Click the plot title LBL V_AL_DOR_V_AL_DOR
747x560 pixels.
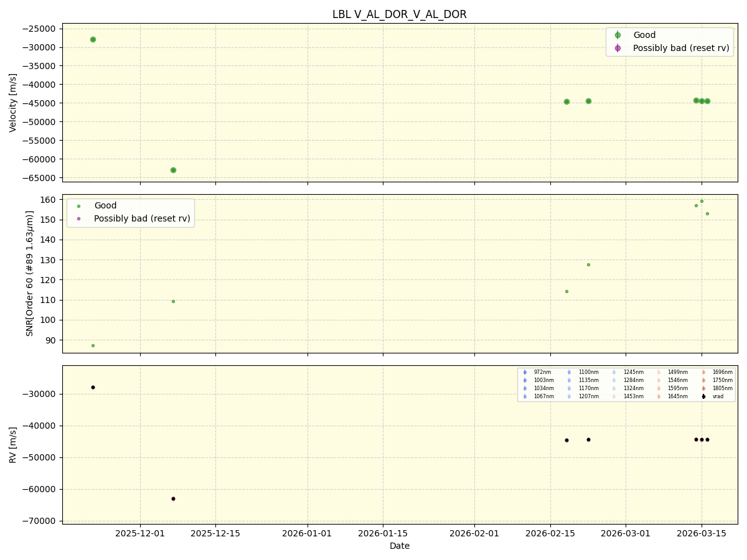coord(399,14)
